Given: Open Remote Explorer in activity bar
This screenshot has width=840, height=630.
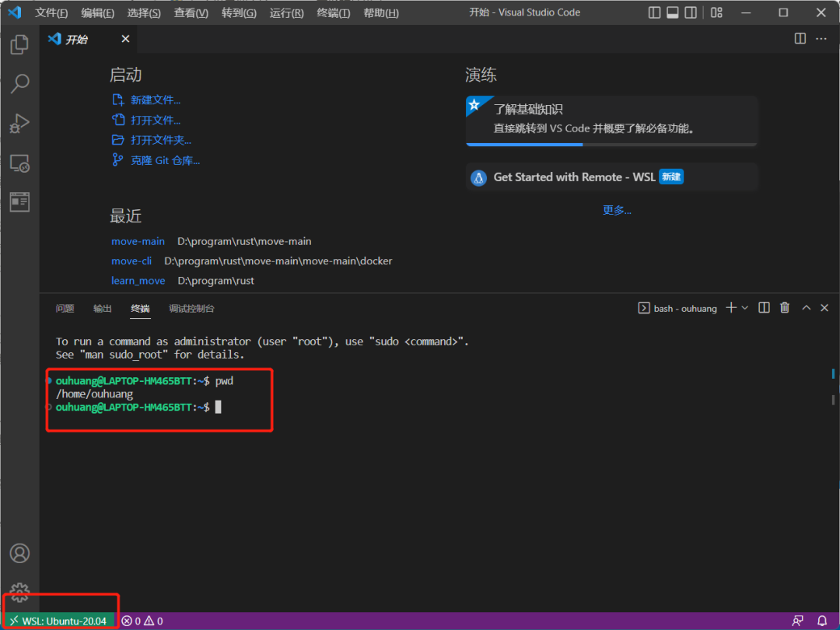Looking at the screenshot, I should (19, 163).
